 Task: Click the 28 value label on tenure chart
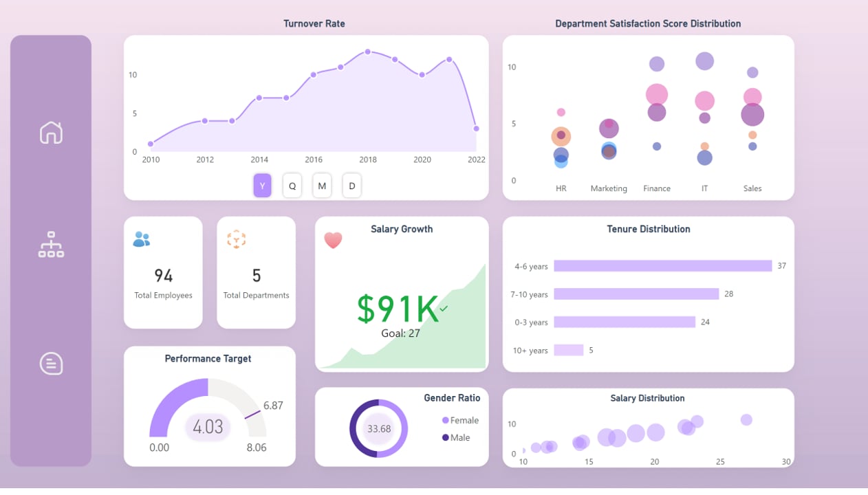[729, 294]
